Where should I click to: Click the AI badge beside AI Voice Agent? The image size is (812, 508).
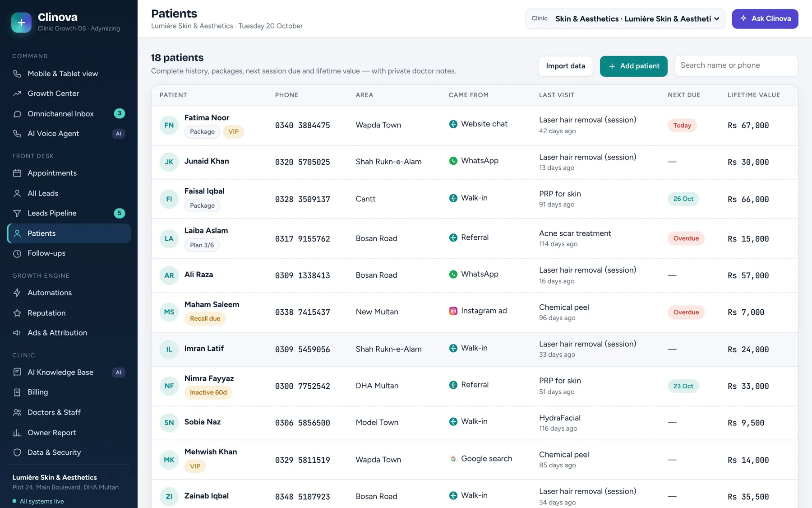point(119,134)
